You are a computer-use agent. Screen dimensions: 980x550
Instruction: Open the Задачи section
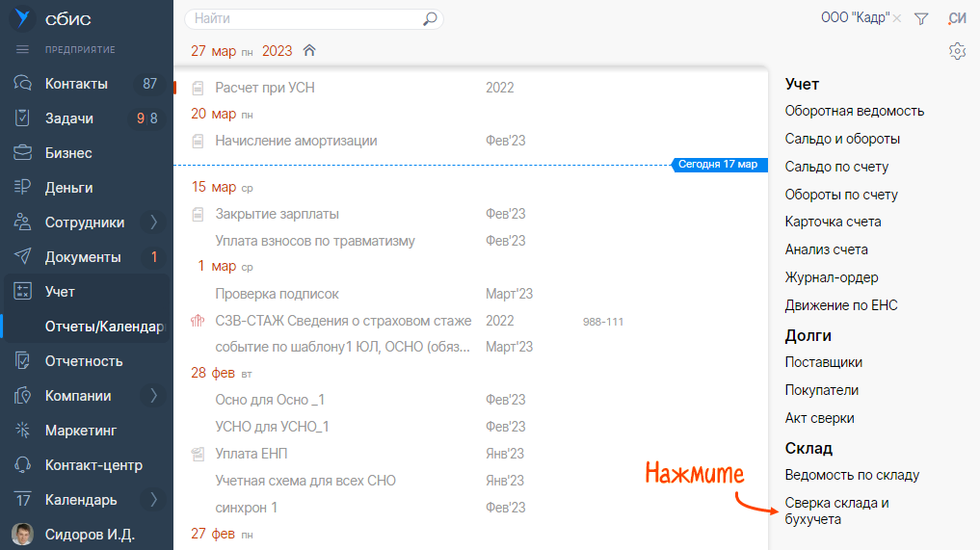(69, 118)
